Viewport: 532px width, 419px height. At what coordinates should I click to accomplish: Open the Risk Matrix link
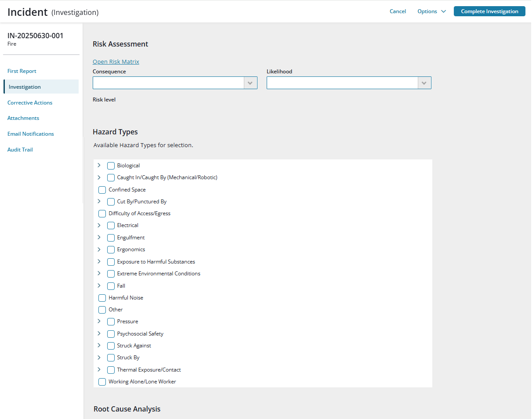point(116,61)
